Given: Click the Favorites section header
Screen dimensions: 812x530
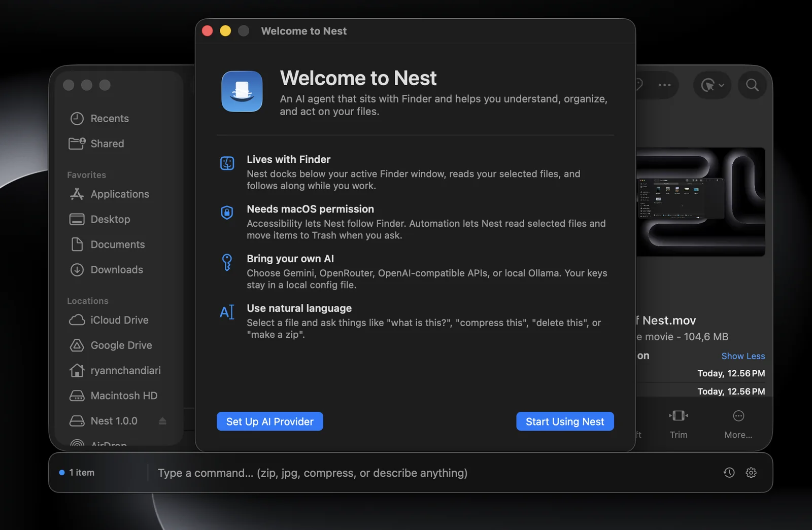Looking at the screenshot, I should 86,175.
